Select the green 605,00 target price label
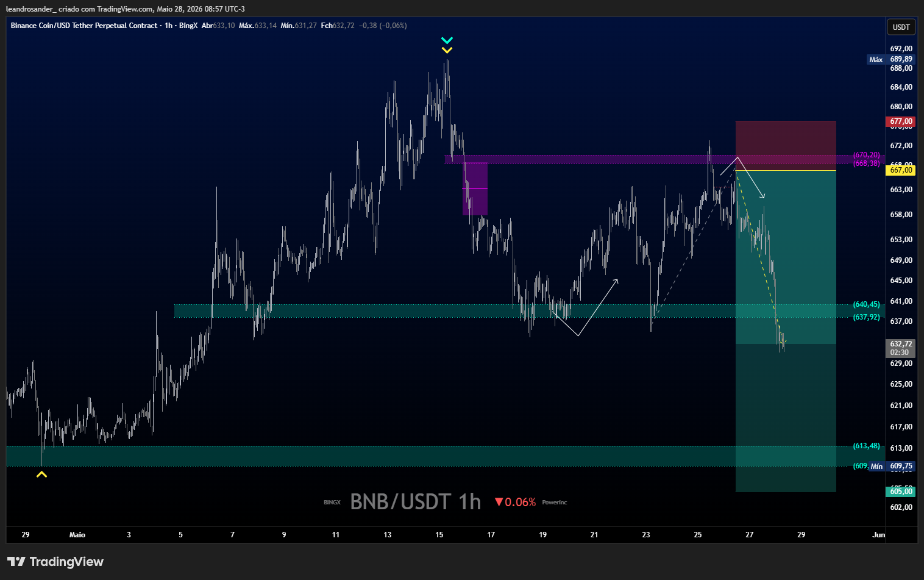 (901, 492)
